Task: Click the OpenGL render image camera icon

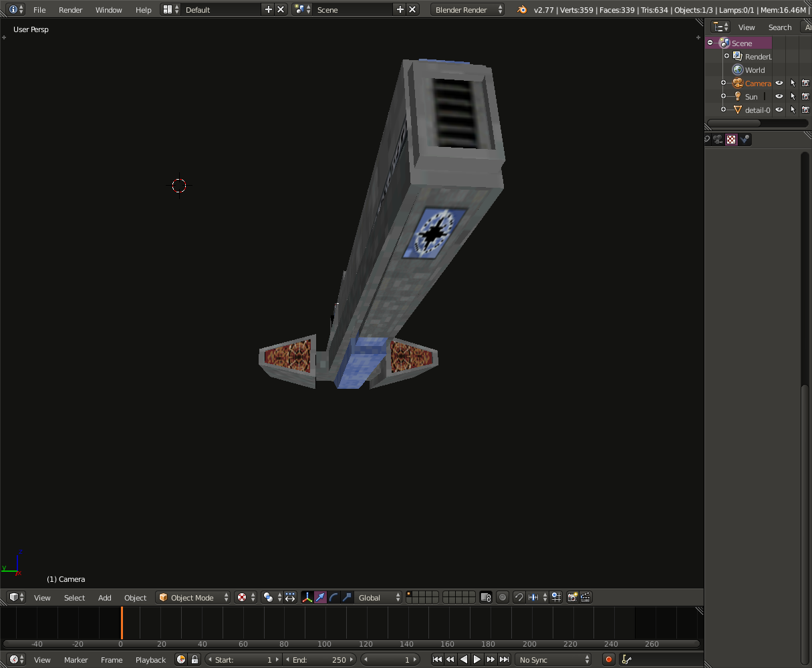Action: [x=573, y=597]
